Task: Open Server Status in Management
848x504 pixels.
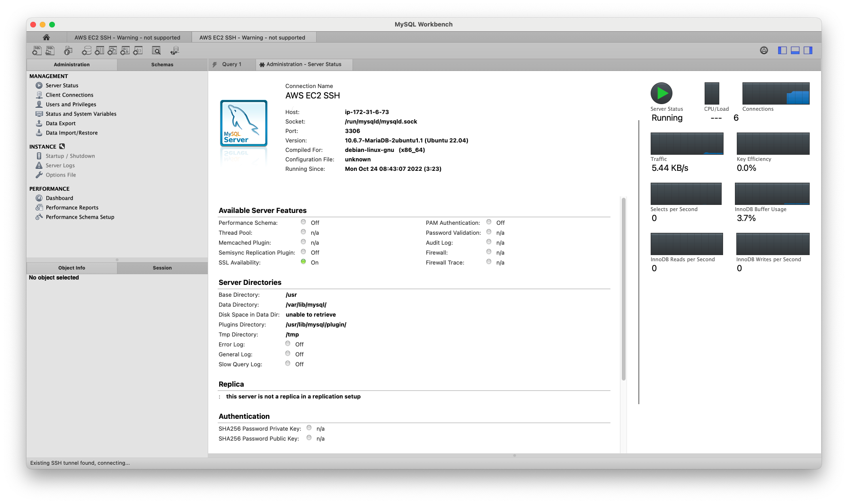Action: point(62,86)
